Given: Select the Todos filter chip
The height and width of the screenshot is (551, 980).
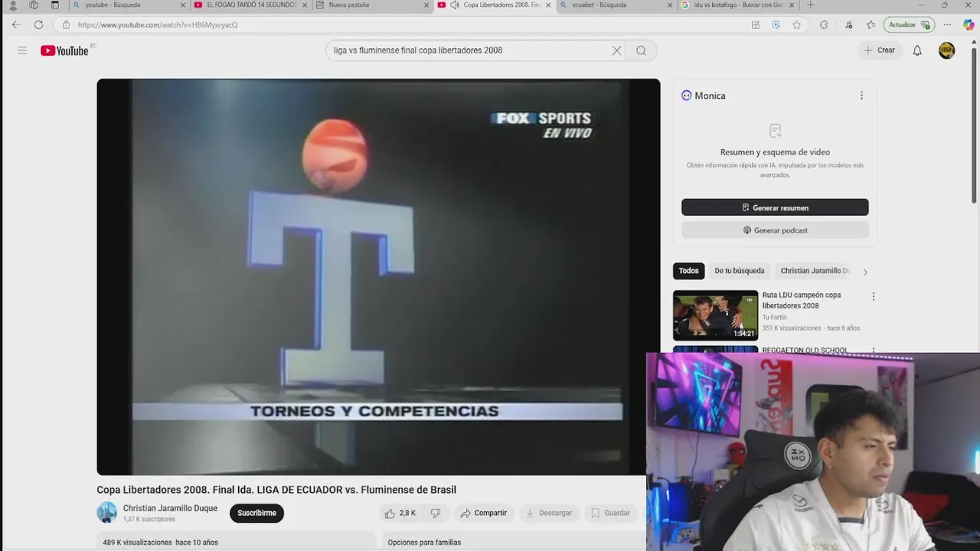Looking at the screenshot, I should tap(688, 271).
